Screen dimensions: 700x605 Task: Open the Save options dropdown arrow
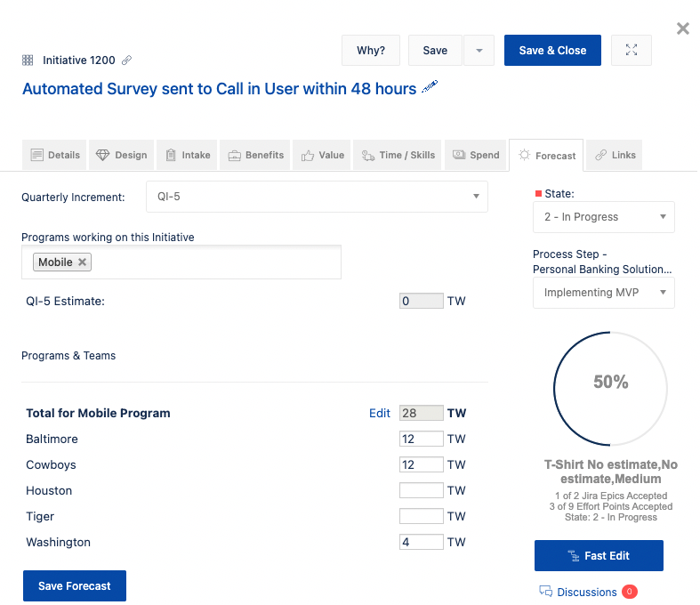click(479, 51)
